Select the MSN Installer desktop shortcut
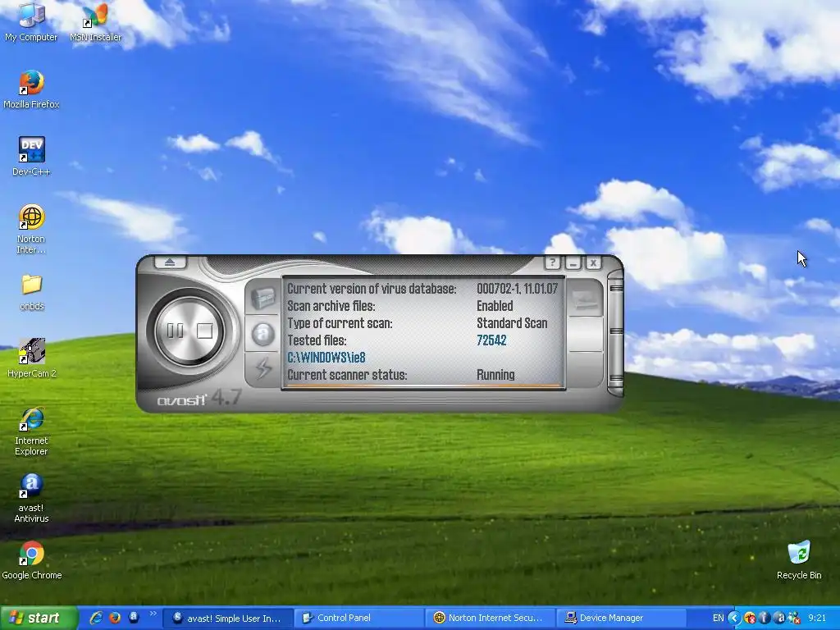The image size is (840, 630). [95, 23]
